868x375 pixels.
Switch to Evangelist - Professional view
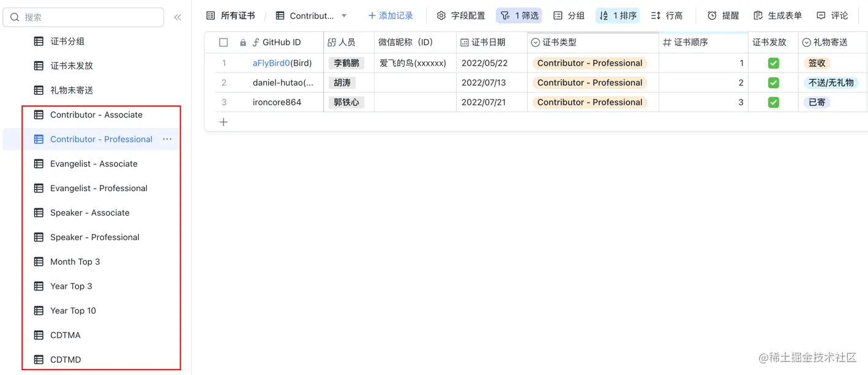[99, 188]
